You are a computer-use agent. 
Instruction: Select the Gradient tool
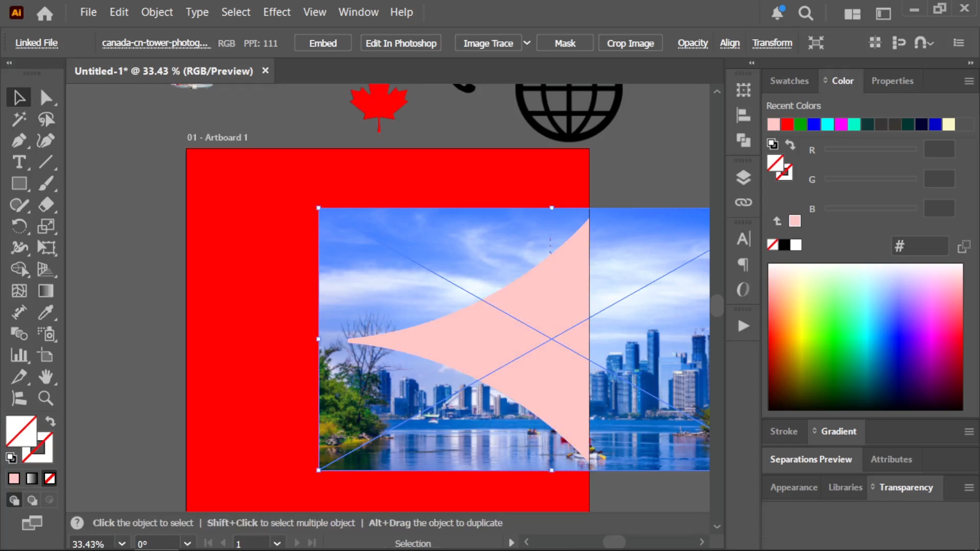[46, 291]
